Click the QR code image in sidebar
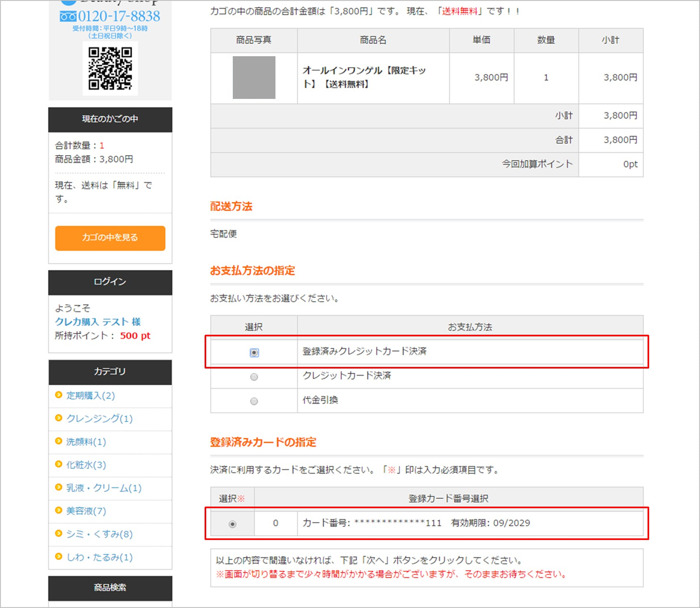The image size is (700, 608). click(110, 68)
